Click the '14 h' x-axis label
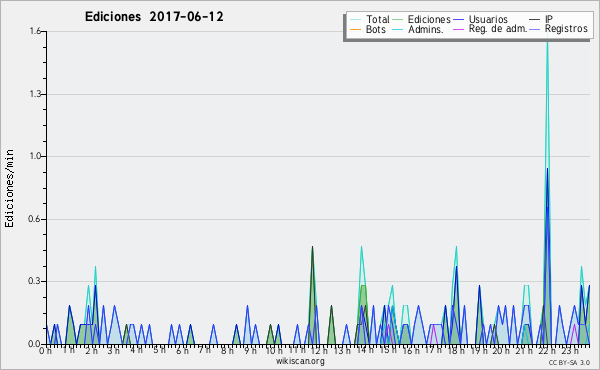 (x=364, y=350)
